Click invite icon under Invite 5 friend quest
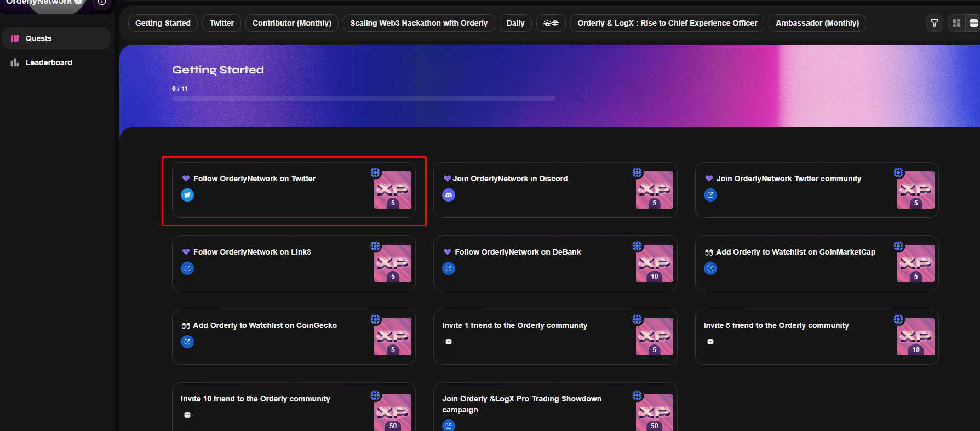The image size is (980, 431). [x=710, y=342]
